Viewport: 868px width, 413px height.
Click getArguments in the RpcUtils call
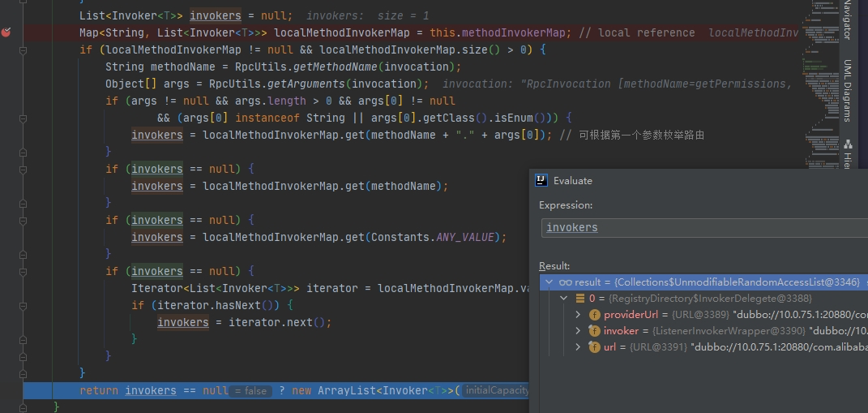306,84
